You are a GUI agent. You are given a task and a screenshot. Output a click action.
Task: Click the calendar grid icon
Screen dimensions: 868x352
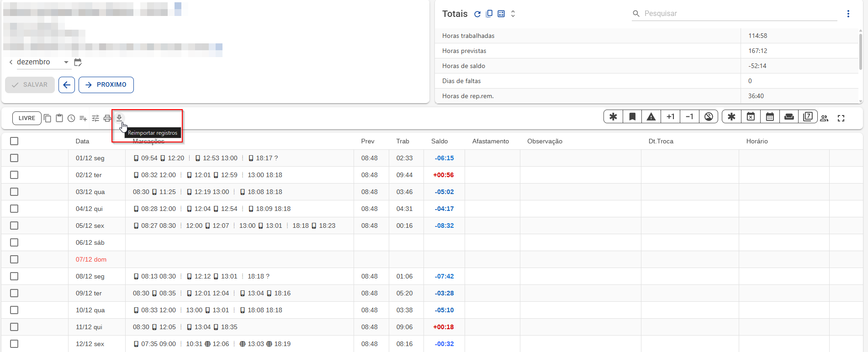(x=770, y=117)
